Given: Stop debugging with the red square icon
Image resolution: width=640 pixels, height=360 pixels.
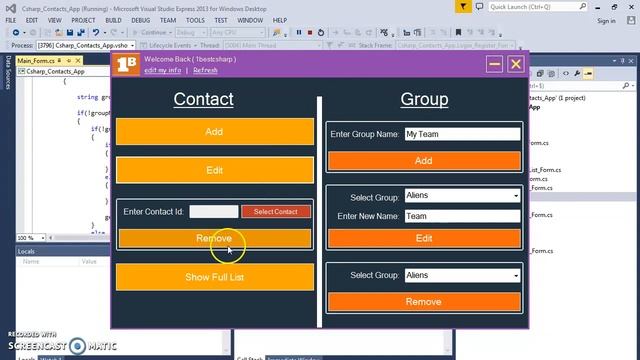Looking at the screenshot, I should pos(310,32).
